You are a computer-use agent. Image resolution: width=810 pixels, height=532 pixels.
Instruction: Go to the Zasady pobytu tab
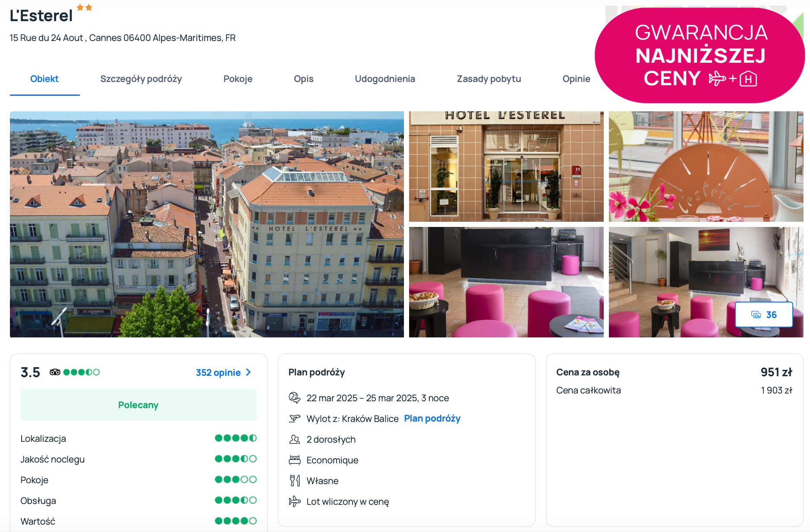coord(489,79)
